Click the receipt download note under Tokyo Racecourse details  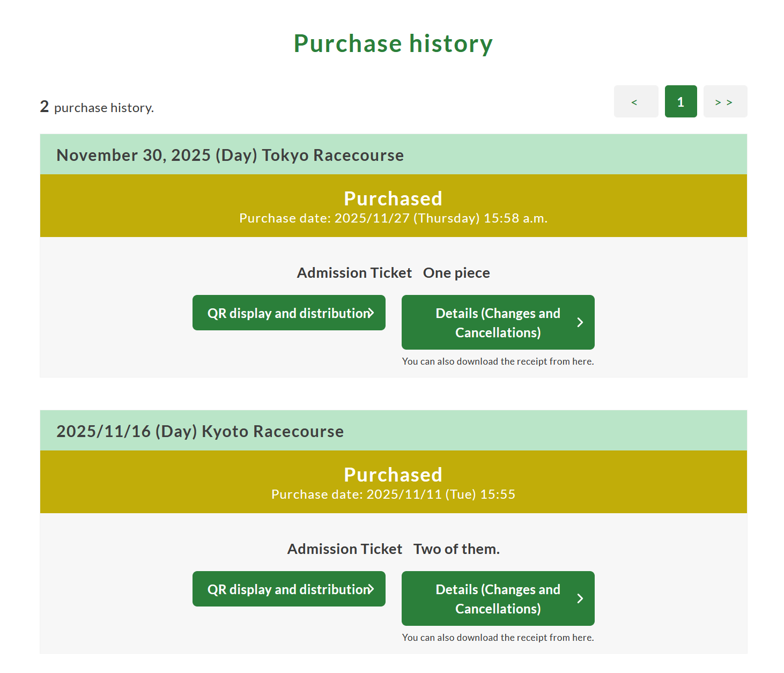click(x=498, y=361)
